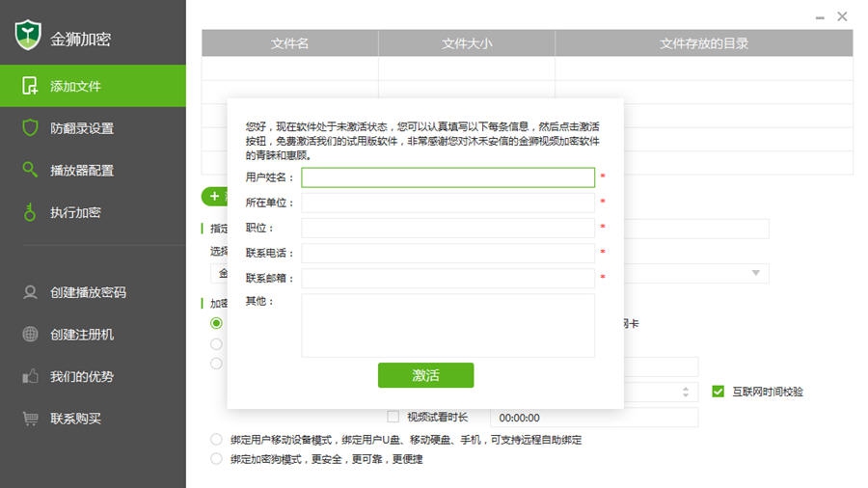
Task: Click the 联系购买 shopping cart icon
Action: tap(30, 419)
